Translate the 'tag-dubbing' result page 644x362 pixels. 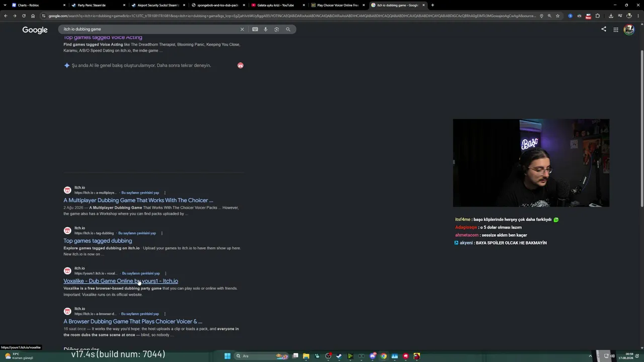point(137,233)
